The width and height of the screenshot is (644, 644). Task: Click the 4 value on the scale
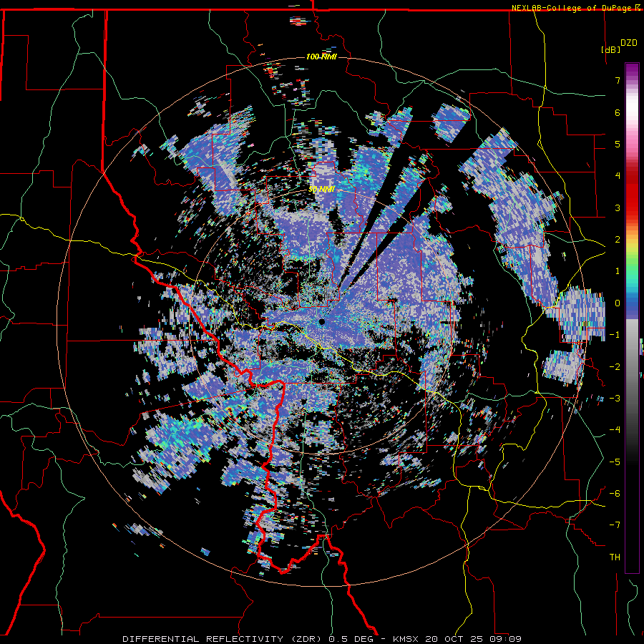(x=618, y=176)
